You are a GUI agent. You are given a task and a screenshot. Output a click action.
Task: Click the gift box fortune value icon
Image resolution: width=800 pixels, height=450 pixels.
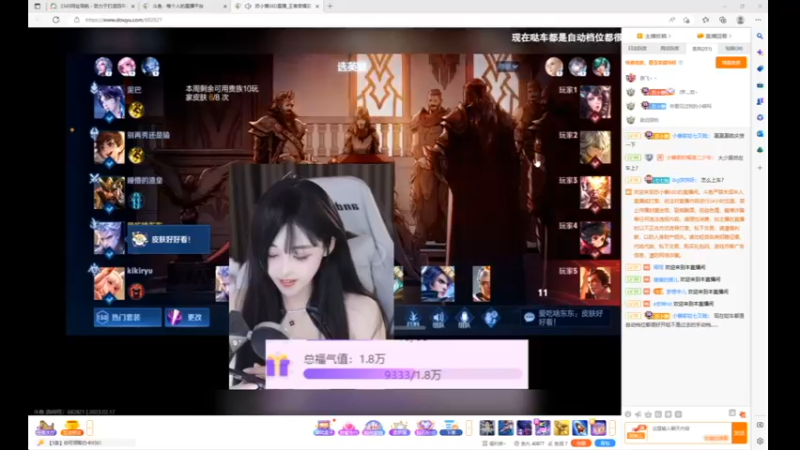278,365
